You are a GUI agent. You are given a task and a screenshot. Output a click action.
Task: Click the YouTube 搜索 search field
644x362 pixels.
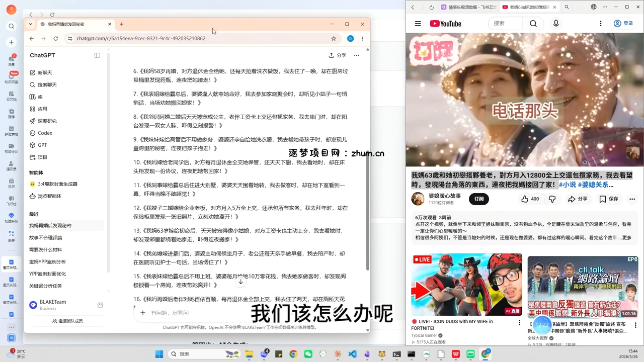[x=506, y=23]
